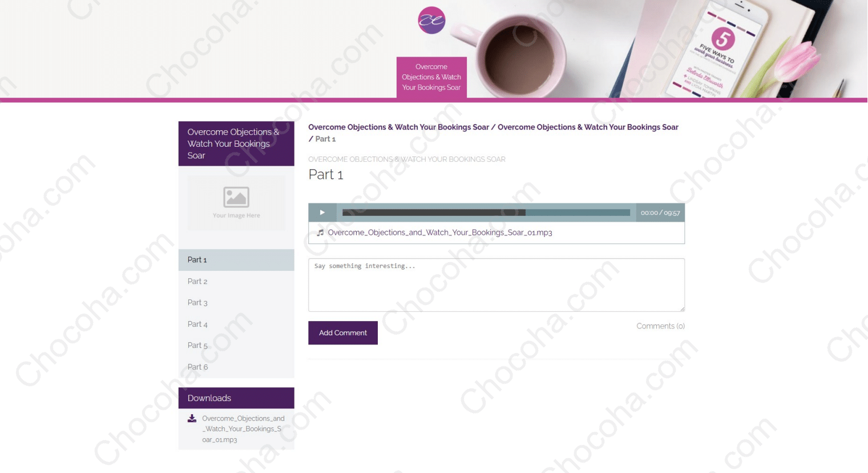Image resolution: width=868 pixels, height=473 pixels.
Task: Focus the Say something interesting comment box
Action: [x=496, y=285]
